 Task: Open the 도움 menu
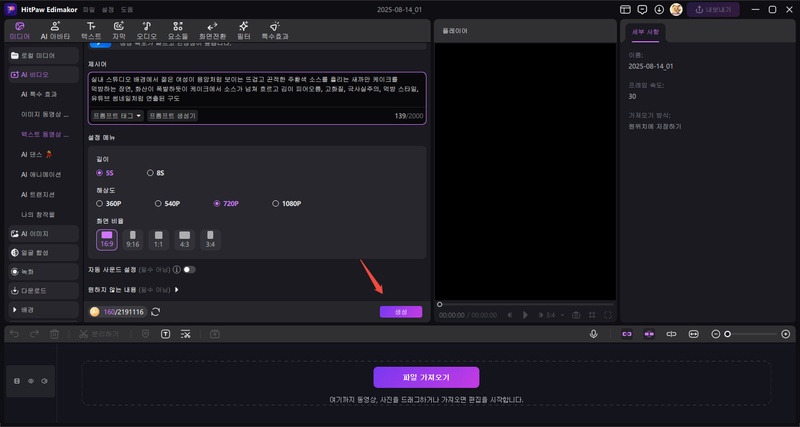click(127, 10)
